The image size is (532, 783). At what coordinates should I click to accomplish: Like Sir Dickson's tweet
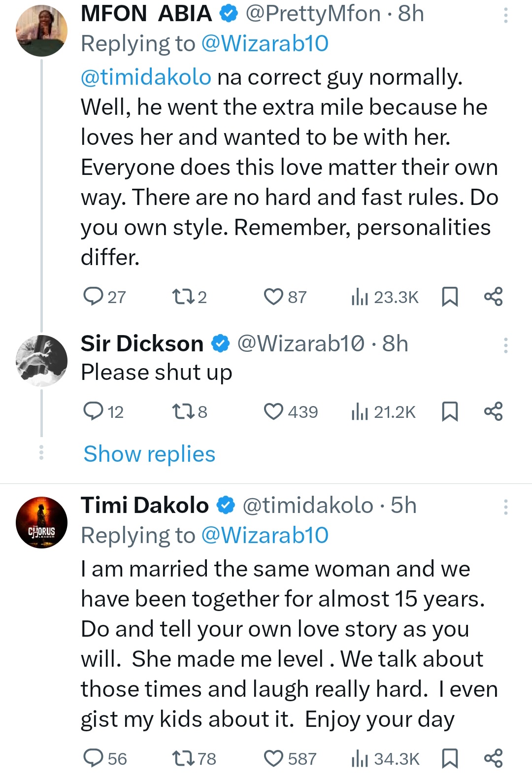273,411
